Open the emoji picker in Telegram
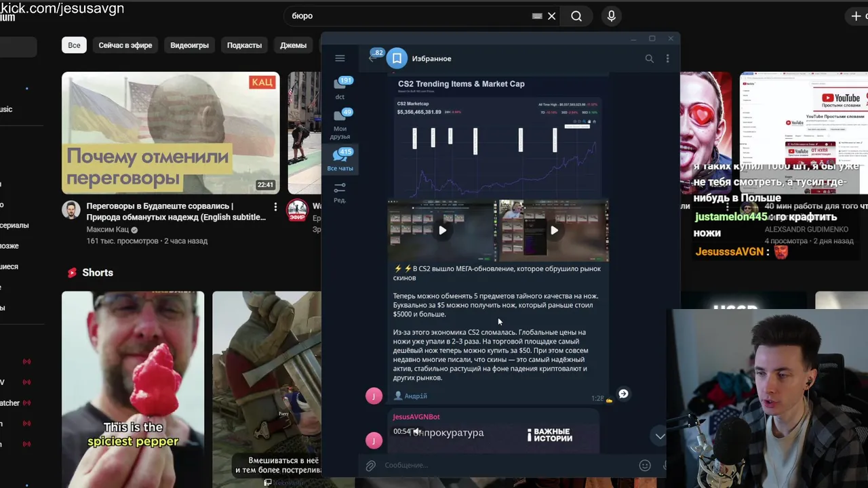 [645, 466]
